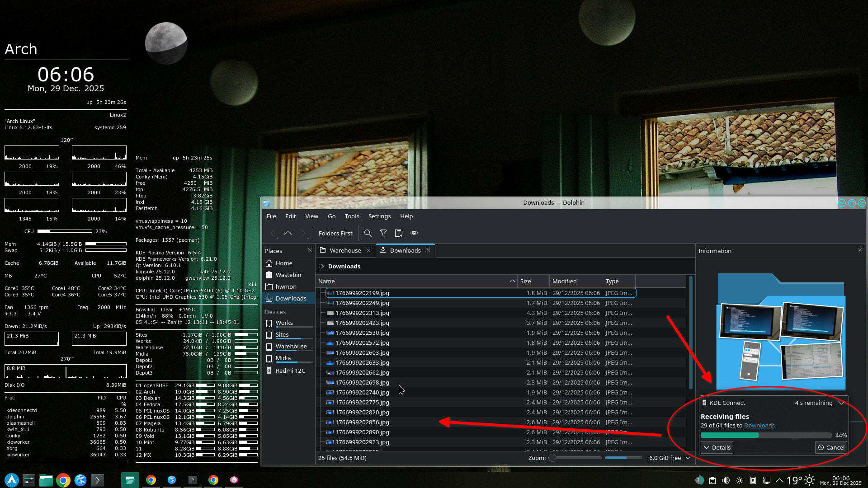
Task: Open the Tools menu
Action: [351, 216]
